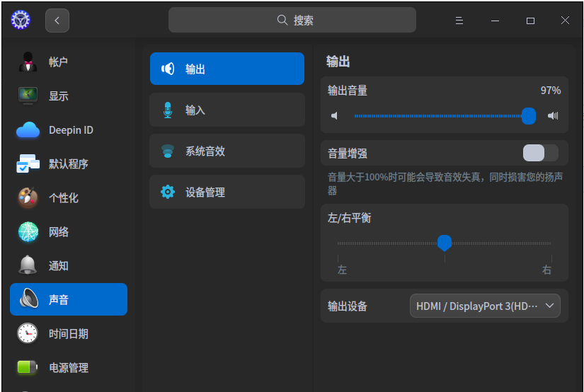Open Display (显示) monitor icon
Screen dimensions: 584x392
point(28,96)
